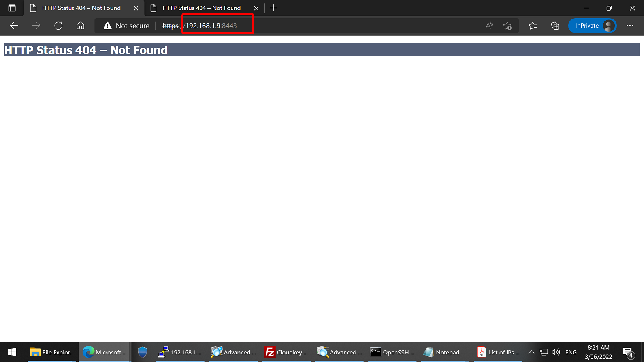Refresh the current page
The height and width of the screenshot is (362, 644).
(58, 26)
